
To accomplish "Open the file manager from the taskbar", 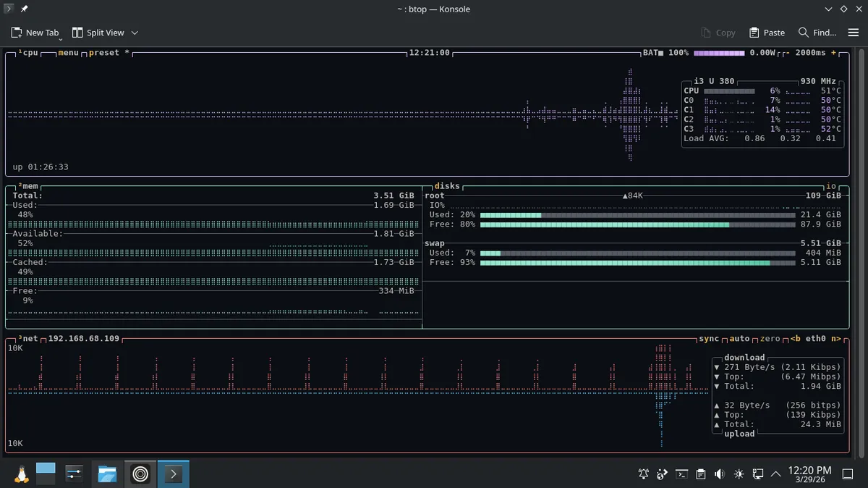I will tap(107, 474).
